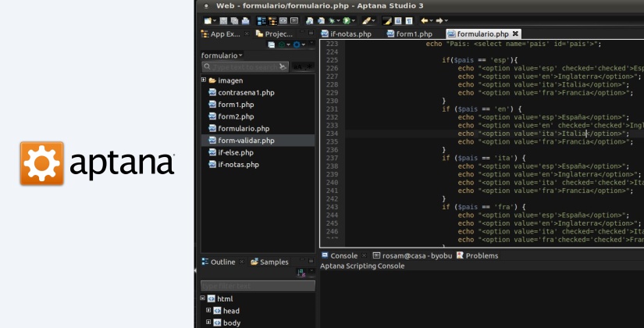Expand the imagen folder

tap(204, 80)
